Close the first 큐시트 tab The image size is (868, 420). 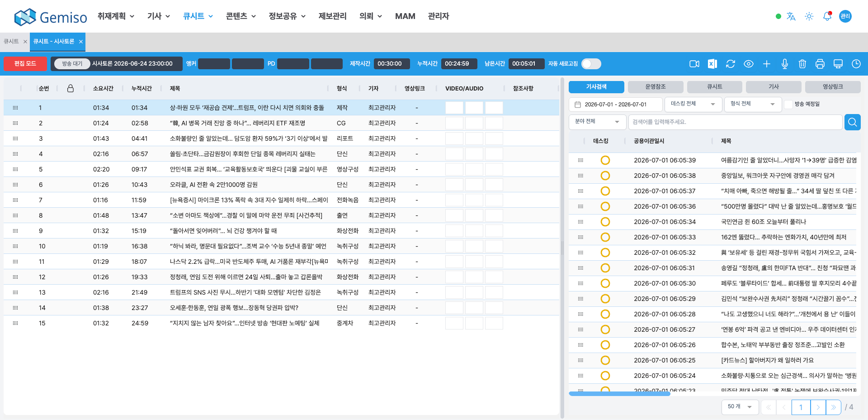(25, 42)
